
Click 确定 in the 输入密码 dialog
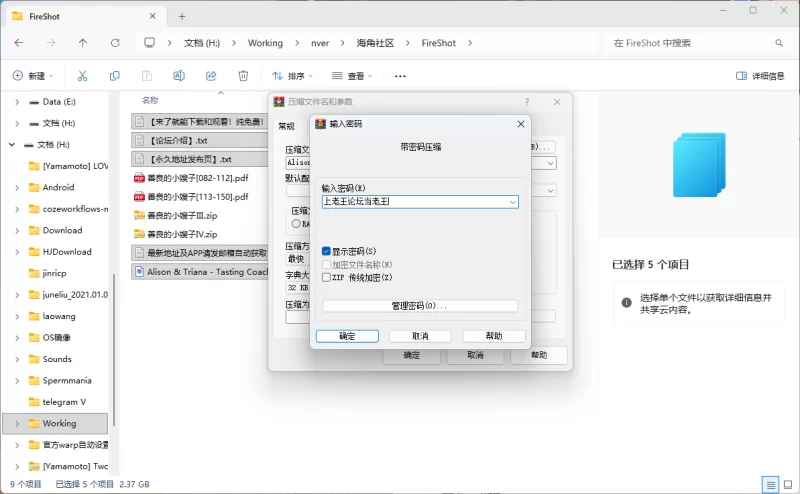pos(347,336)
